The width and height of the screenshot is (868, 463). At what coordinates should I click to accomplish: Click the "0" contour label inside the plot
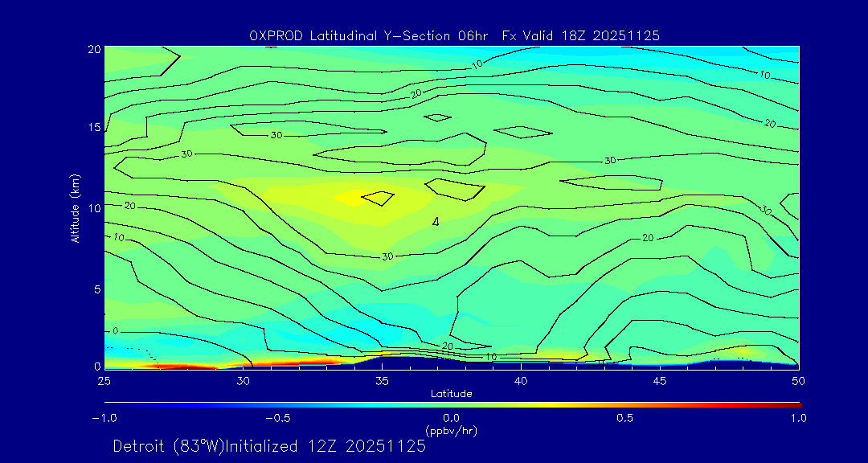(115, 331)
